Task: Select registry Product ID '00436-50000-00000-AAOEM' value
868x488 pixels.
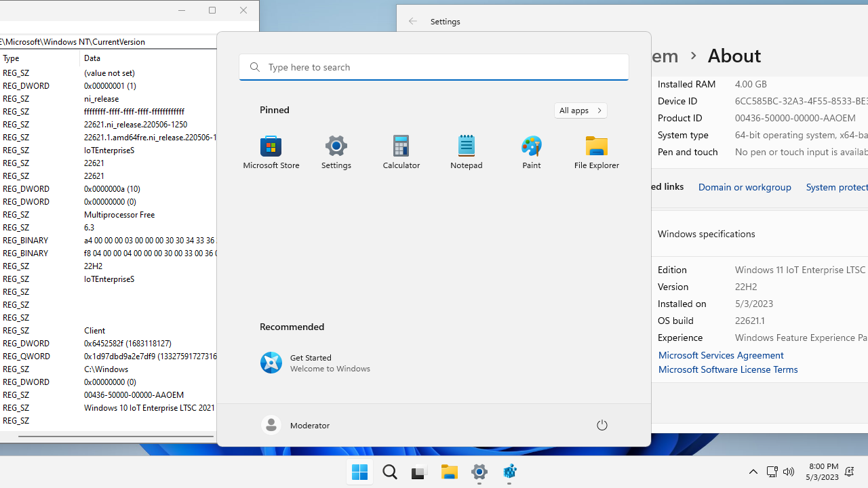Action: 134,395
